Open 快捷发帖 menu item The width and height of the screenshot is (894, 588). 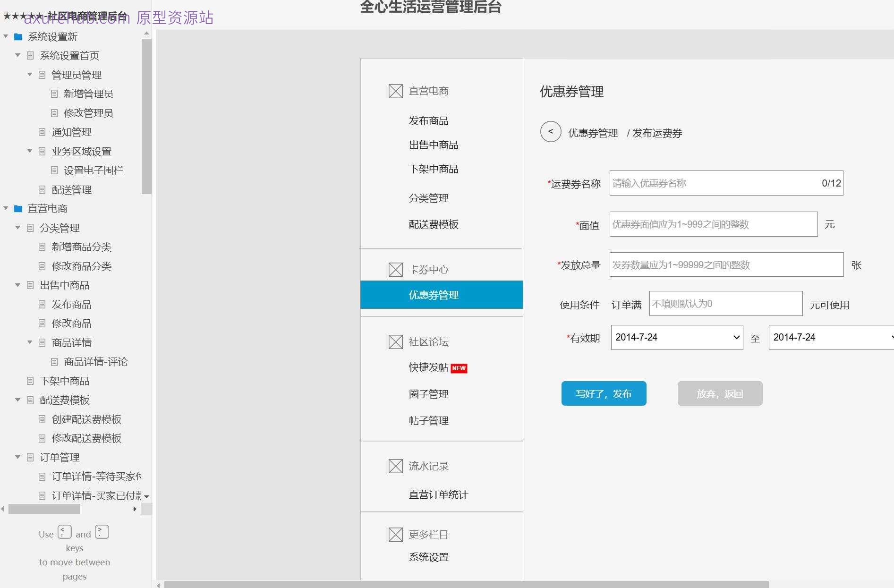click(429, 367)
